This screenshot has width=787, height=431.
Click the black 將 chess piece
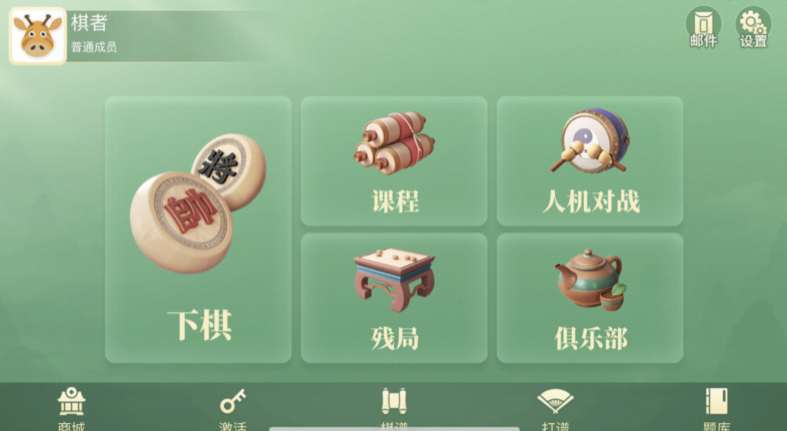click(x=229, y=171)
